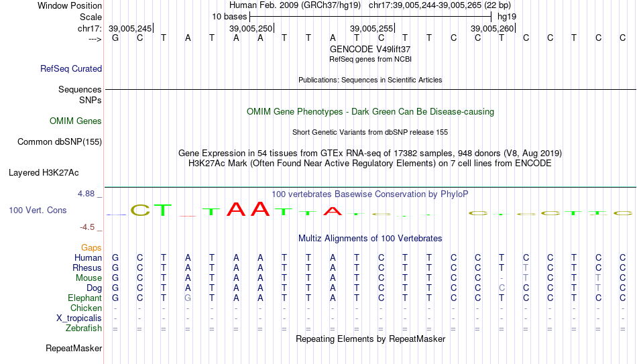Click the Chicken alignment row label

[x=86, y=308]
